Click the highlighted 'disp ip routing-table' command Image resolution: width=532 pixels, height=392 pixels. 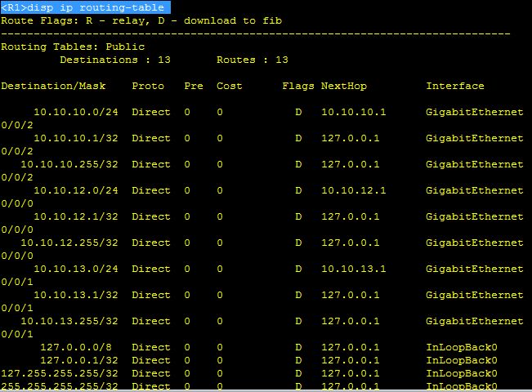coord(86,7)
